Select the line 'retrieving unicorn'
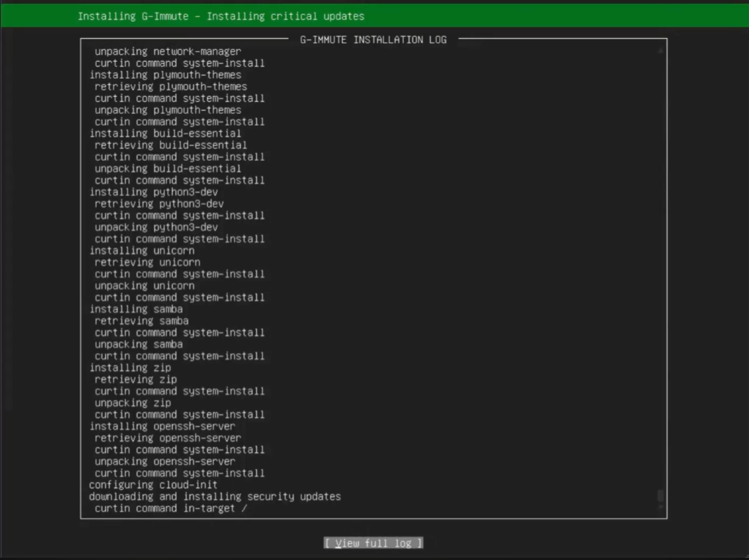 tap(147, 262)
